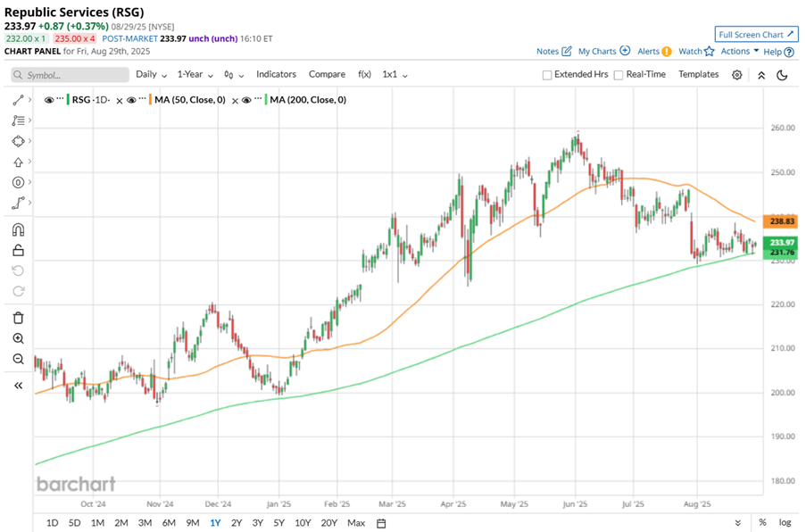The height and width of the screenshot is (532, 806).
Task: Select the 3M time range
Action: pyautogui.click(x=145, y=523)
